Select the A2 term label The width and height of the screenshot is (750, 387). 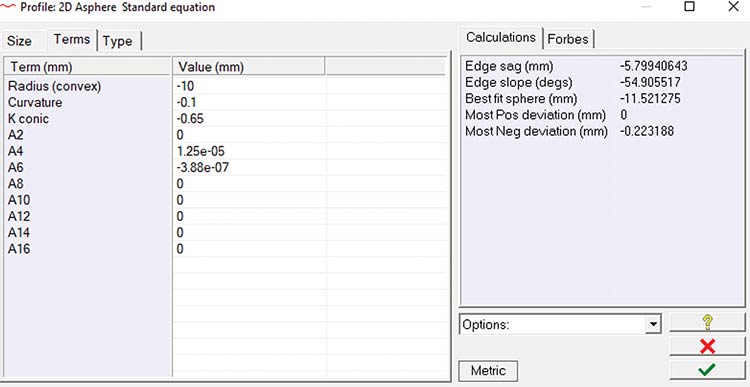coord(15,135)
